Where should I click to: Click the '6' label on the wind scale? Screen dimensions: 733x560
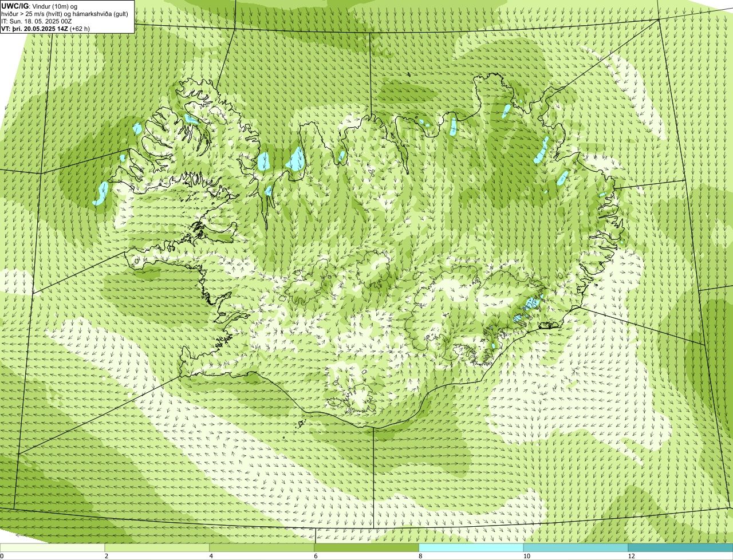pyautogui.click(x=316, y=556)
